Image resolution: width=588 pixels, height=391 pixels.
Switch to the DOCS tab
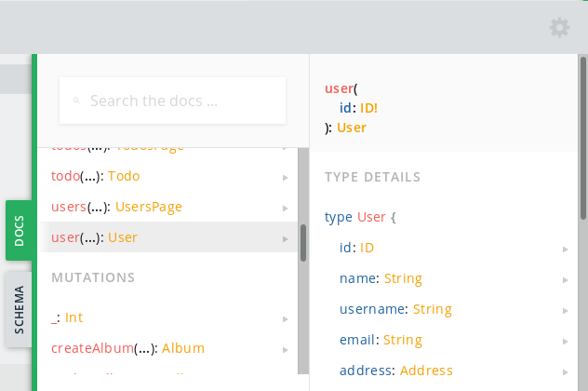click(x=19, y=230)
